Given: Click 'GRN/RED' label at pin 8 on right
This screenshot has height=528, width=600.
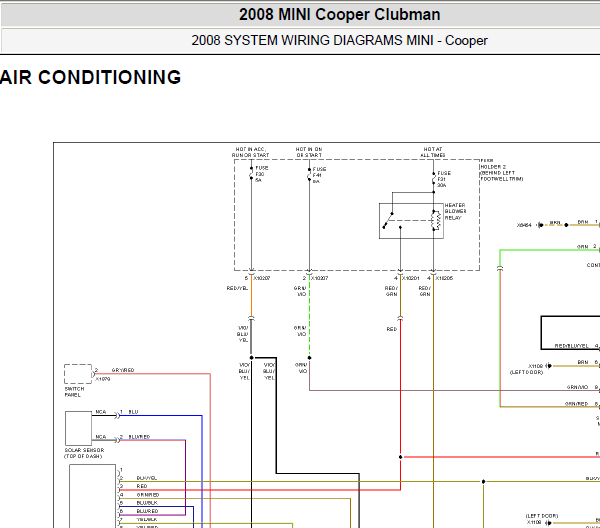Looking at the screenshot, I should (x=576, y=404).
